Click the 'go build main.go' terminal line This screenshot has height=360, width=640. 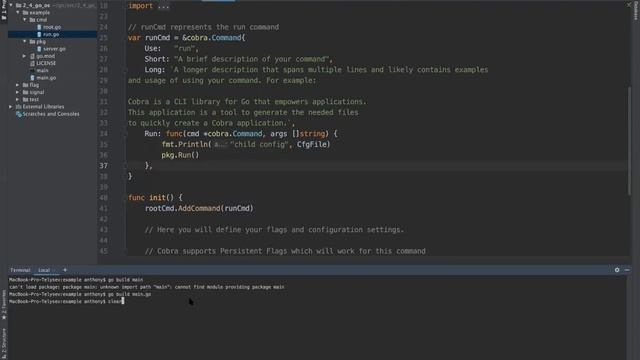click(x=80, y=294)
